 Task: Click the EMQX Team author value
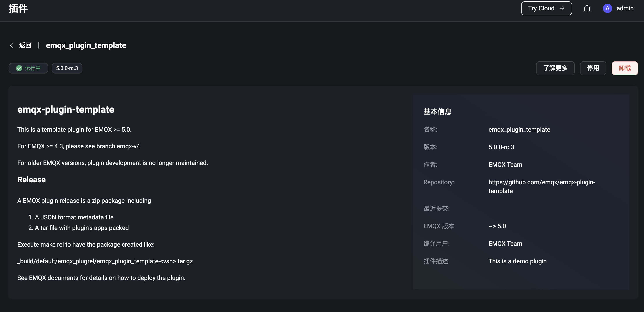point(505,165)
